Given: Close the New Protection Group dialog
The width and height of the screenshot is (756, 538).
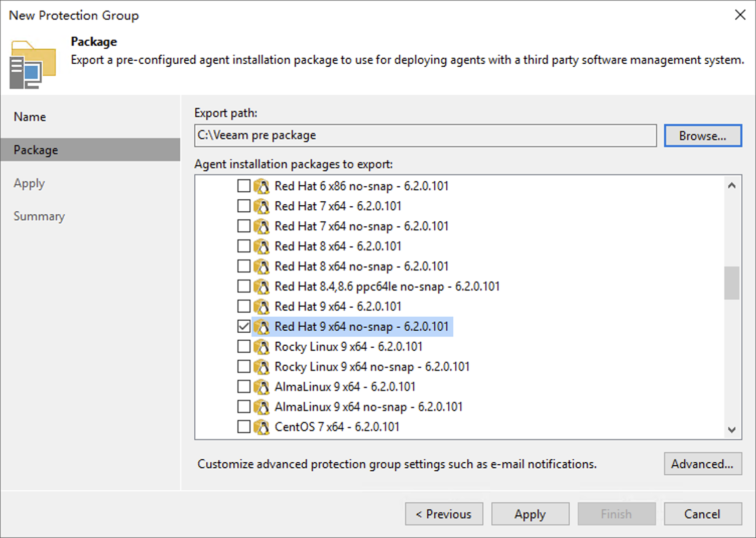Looking at the screenshot, I should 740,15.
